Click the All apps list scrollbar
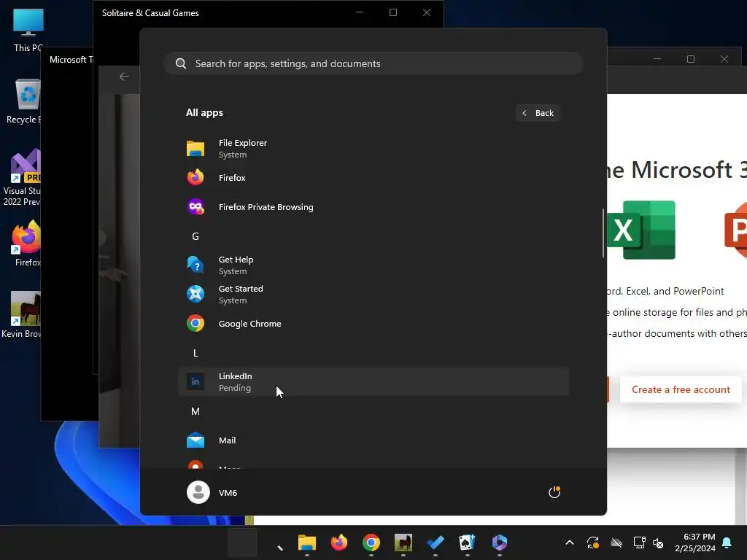 pyautogui.click(x=603, y=233)
